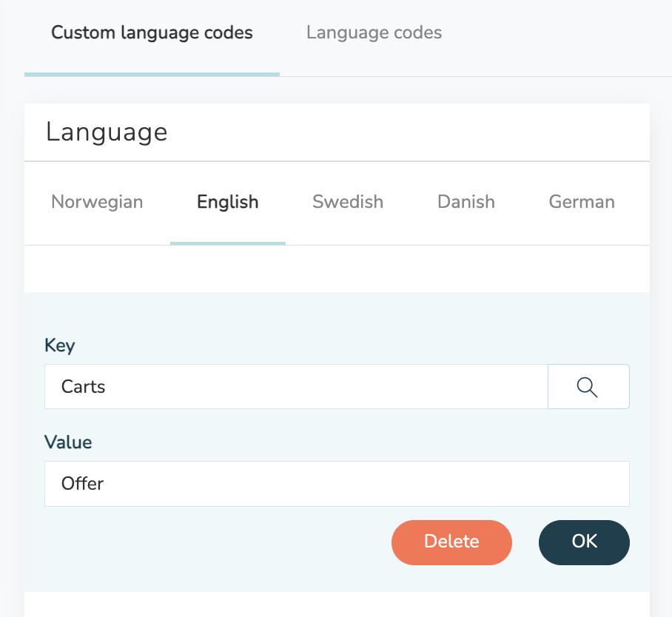Click the highlight bar under English tab
Screen dimensions: 672x617
coord(228,243)
